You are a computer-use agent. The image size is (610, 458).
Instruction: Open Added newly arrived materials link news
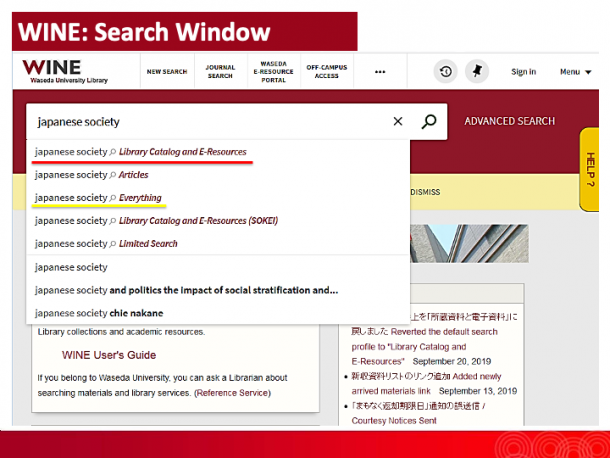point(426,384)
